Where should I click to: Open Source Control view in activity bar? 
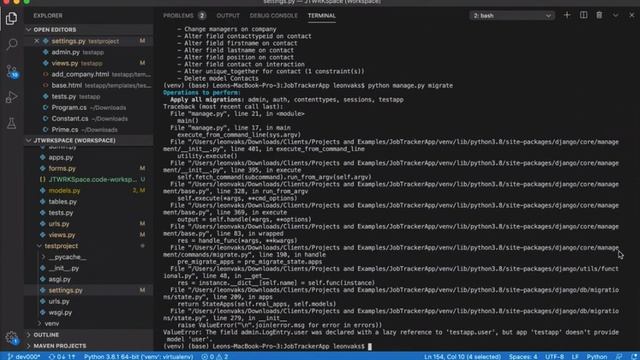pos(11,71)
